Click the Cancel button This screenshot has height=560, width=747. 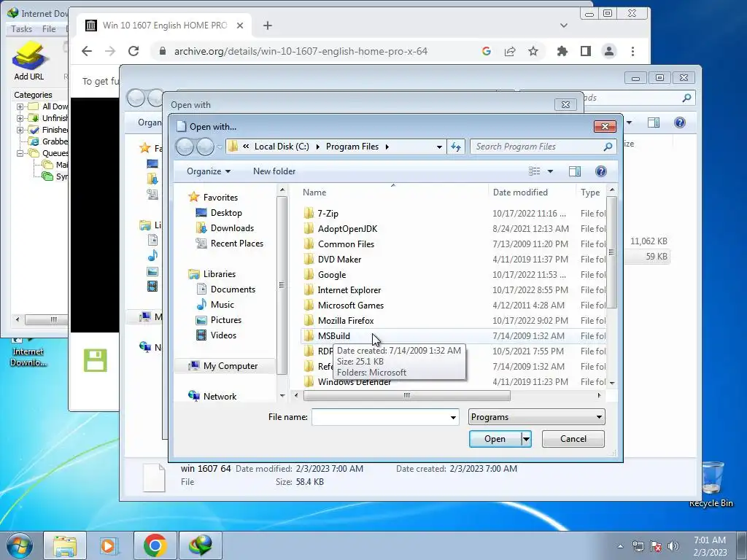click(x=573, y=439)
